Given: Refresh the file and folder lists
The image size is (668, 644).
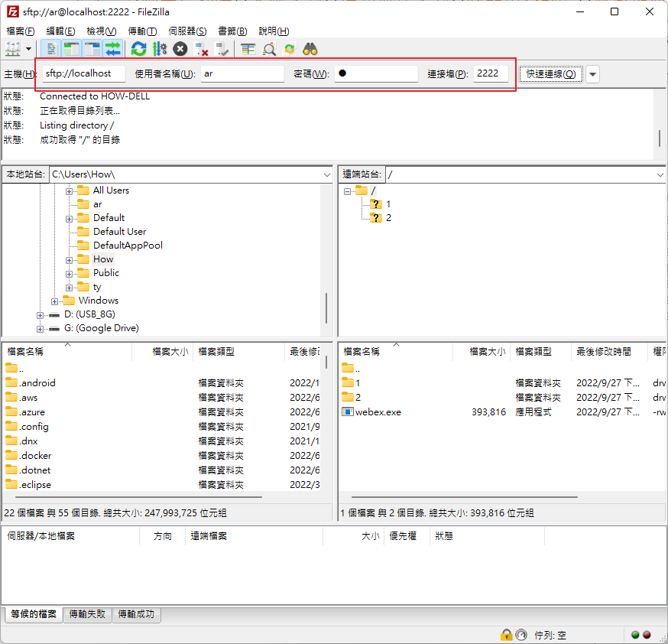Looking at the screenshot, I should click(138, 50).
